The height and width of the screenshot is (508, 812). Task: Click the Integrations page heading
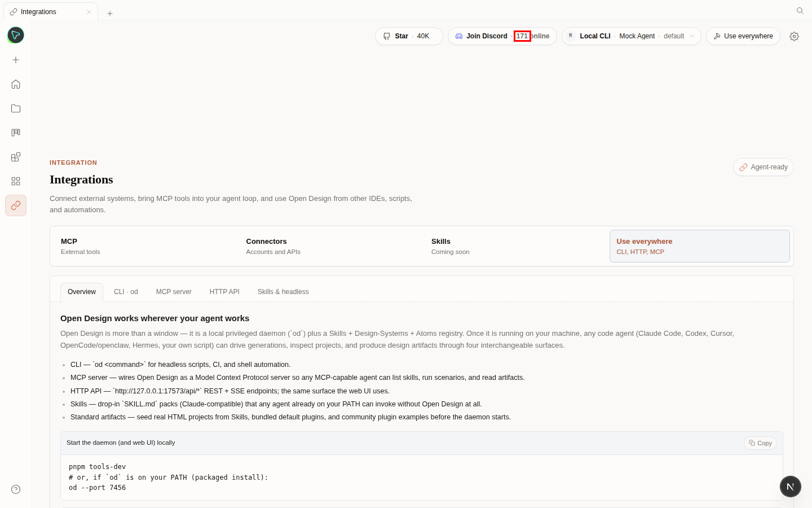(x=81, y=179)
